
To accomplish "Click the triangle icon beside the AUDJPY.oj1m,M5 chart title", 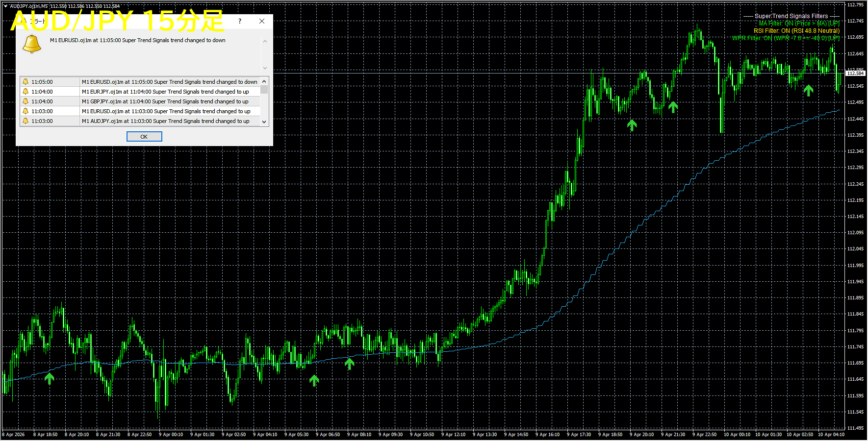I will pos(5,6).
